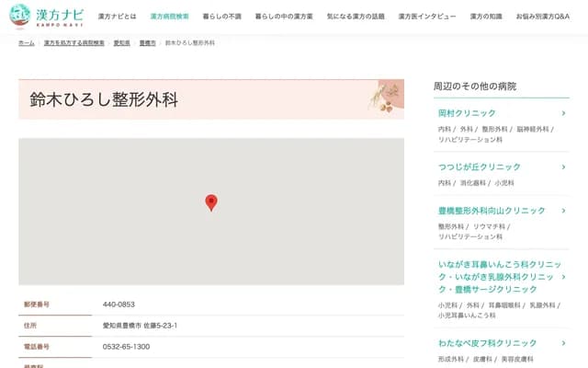Click chevron next to わたなべ皮フ科クリニック
This screenshot has width=588, height=368.
563,343
